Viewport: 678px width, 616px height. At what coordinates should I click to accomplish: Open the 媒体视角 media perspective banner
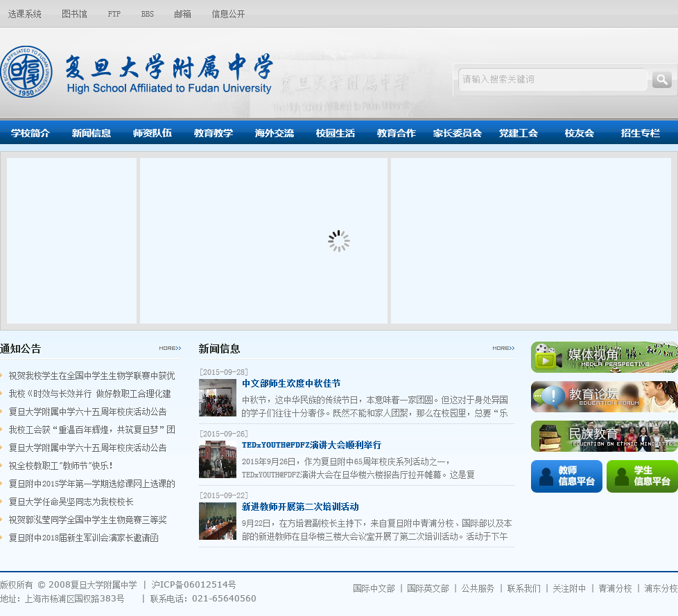click(605, 357)
